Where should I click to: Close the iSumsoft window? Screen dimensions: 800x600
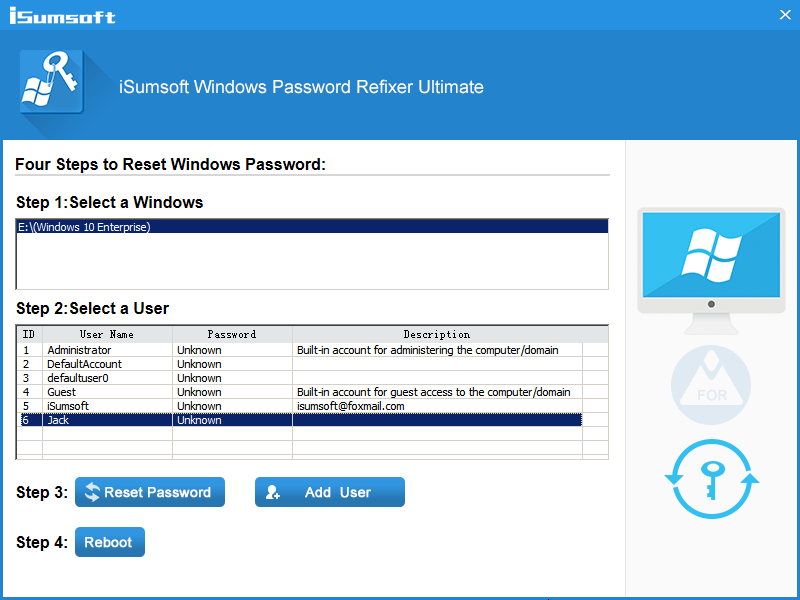click(785, 15)
